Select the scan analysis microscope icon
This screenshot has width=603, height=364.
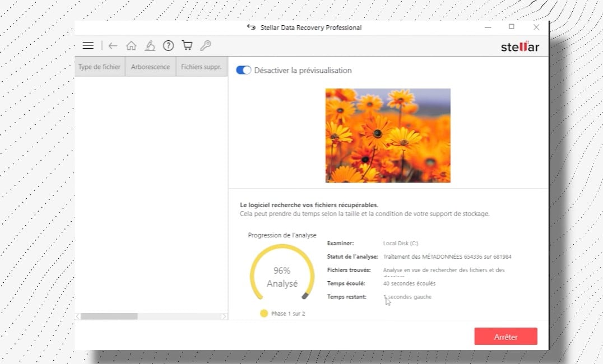pyautogui.click(x=150, y=45)
